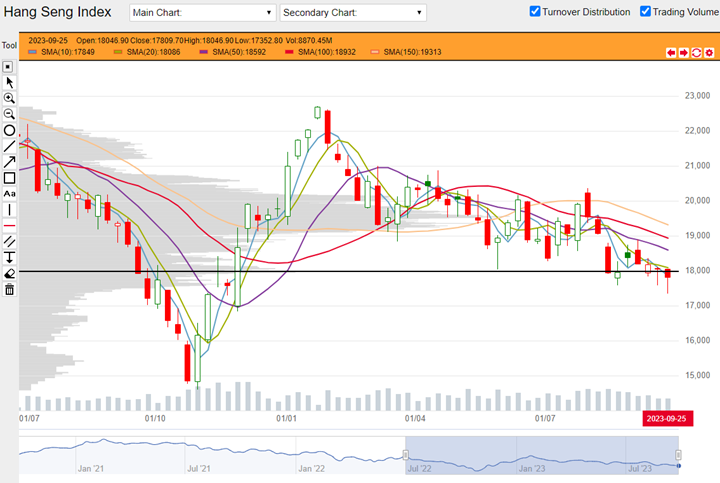The width and height of the screenshot is (720, 483).
Task: Shift chart forward with red right arrow
Action: (684, 53)
